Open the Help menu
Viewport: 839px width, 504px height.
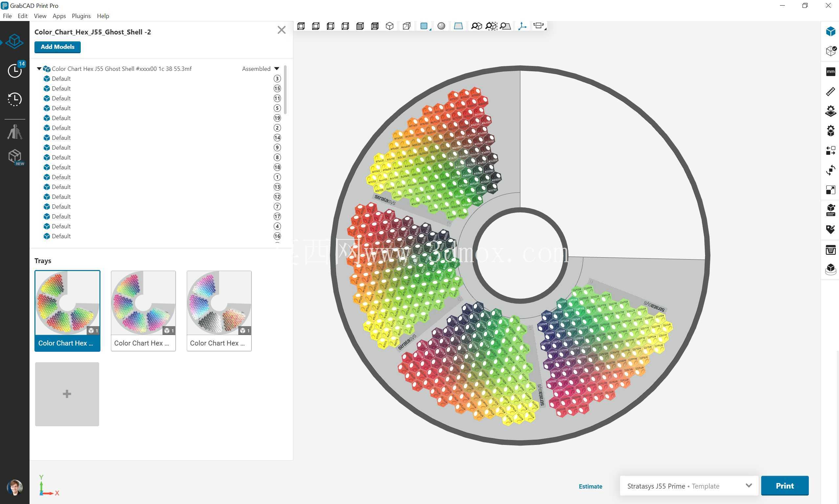pos(103,16)
